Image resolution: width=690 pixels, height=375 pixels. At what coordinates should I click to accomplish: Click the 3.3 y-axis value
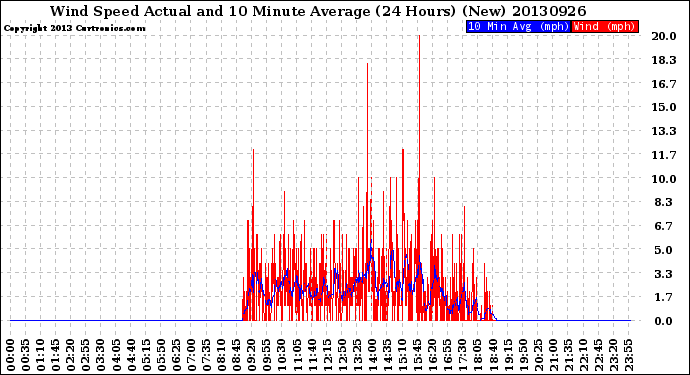[664, 274]
